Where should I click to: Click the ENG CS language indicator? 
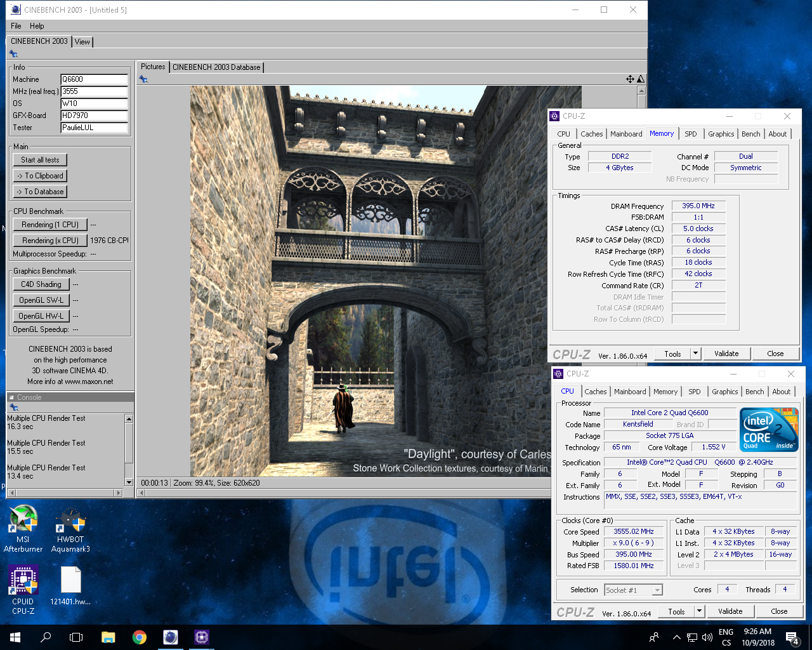(726, 637)
